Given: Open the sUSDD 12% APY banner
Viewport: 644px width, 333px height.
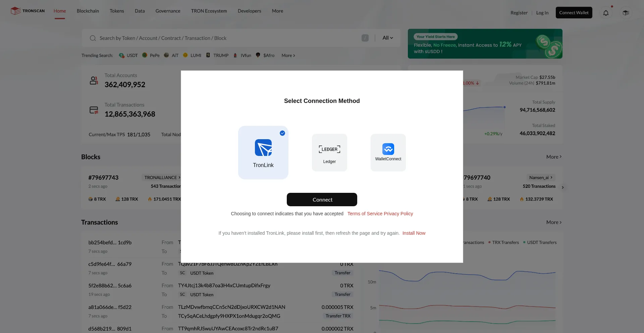Looking at the screenshot, I should (x=485, y=44).
